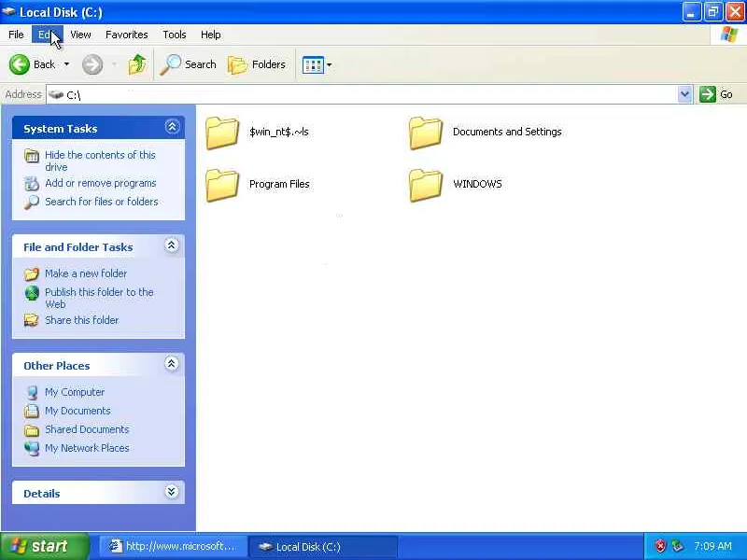The image size is (747, 560).
Task: Click the WINDOWS folder name
Action: (x=477, y=184)
